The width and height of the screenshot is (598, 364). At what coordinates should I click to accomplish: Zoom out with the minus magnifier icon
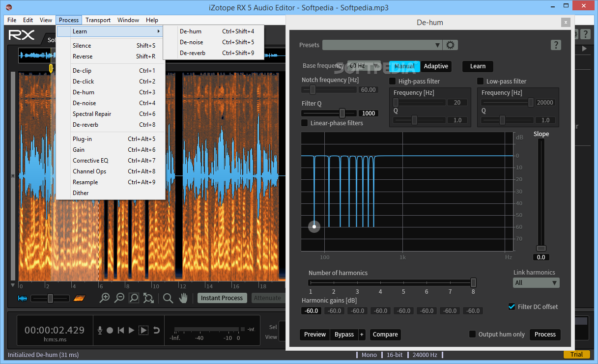119,298
